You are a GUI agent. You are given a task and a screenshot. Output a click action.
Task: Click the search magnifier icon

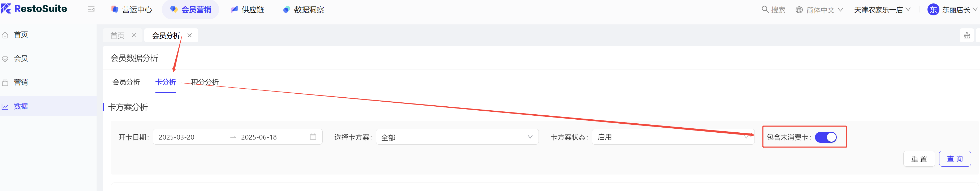765,10
